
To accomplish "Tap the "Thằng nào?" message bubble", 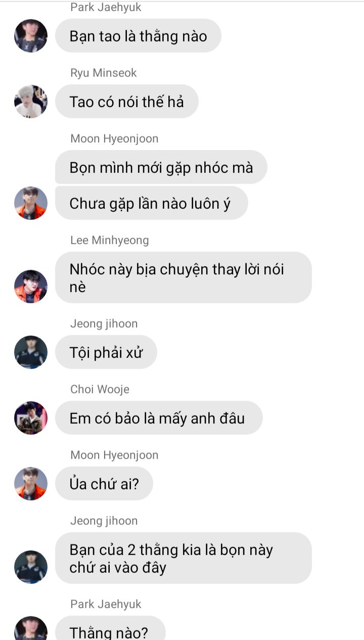I will (110, 628).
